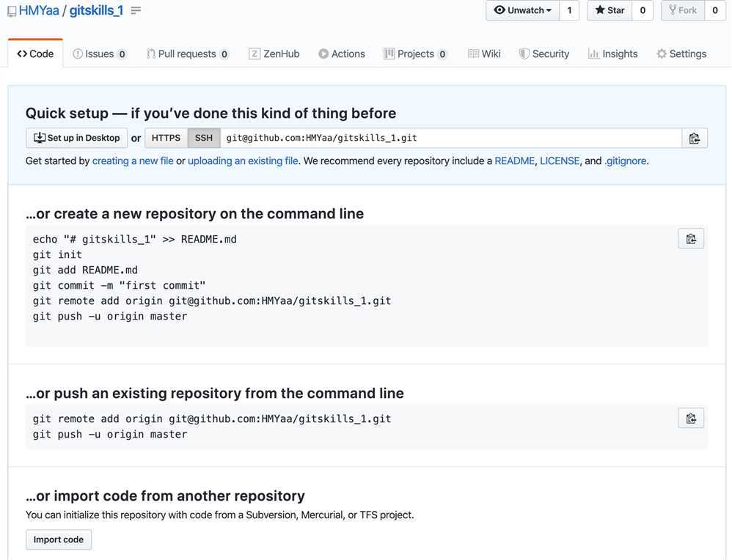Select the SSH clone protocol

click(x=204, y=138)
